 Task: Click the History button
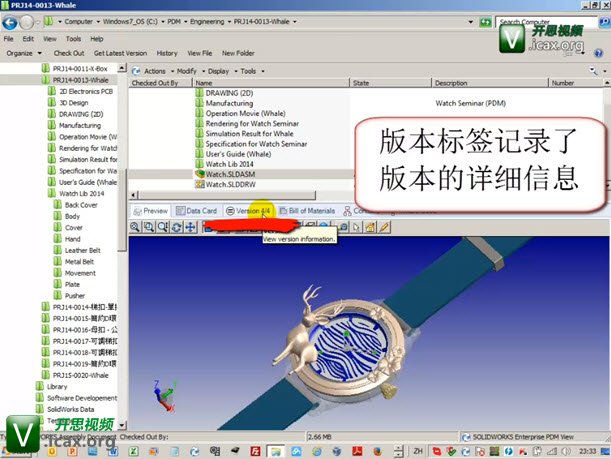[x=167, y=53]
